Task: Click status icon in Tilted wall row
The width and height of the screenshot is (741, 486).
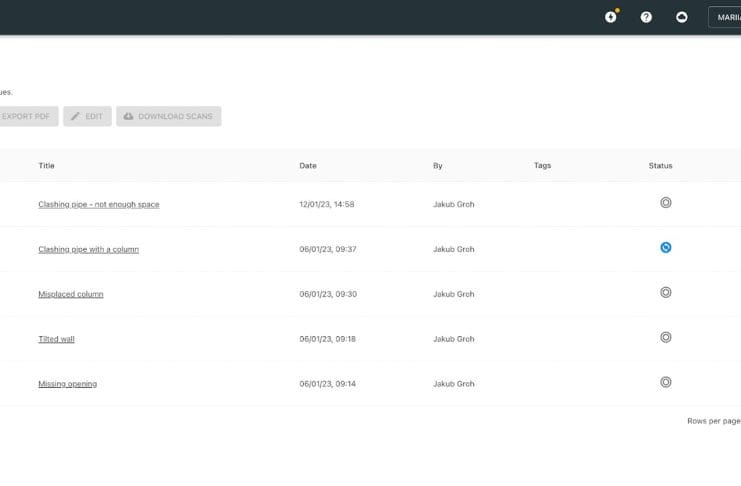Action: click(665, 338)
